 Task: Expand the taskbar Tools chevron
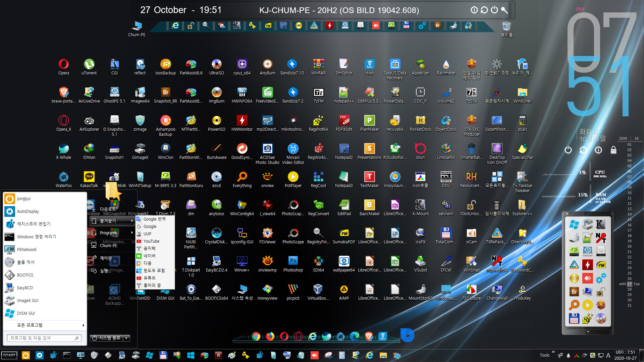click(x=553, y=352)
